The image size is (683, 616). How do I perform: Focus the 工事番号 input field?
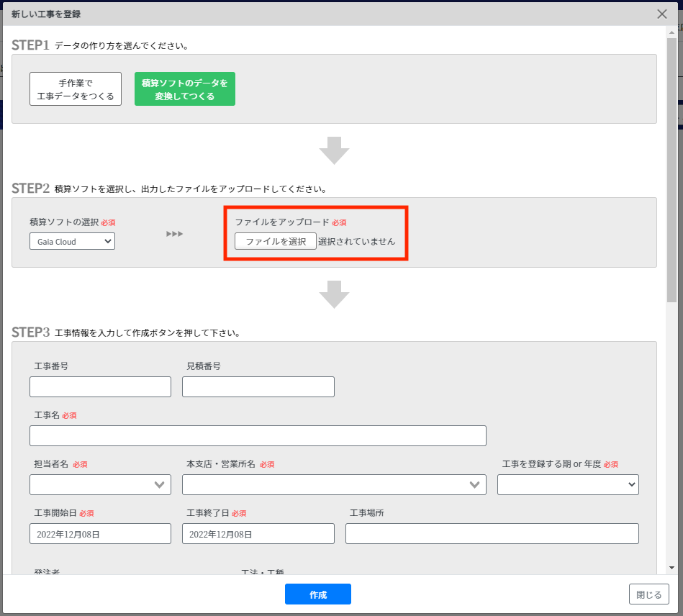pyautogui.click(x=100, y=387)
